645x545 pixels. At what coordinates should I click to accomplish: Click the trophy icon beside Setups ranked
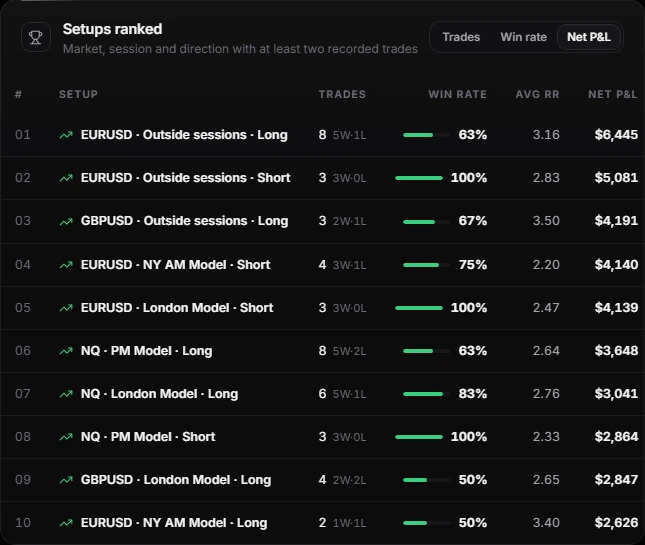[36, 37]
